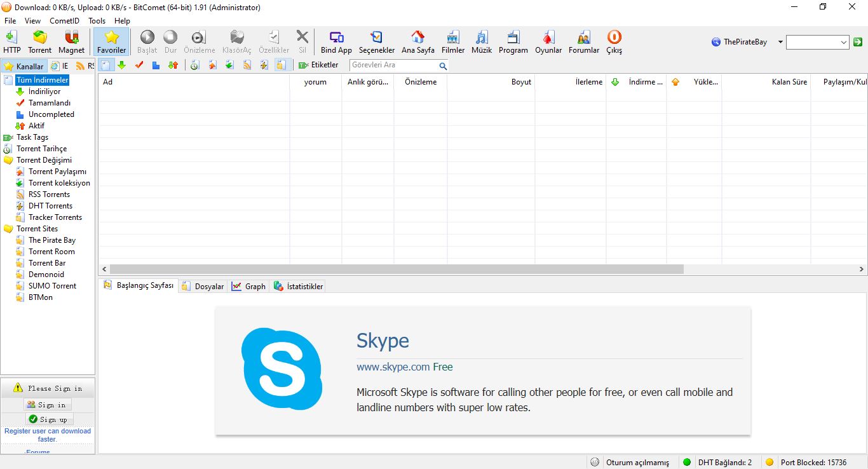Click the Magnet link toolbar icon
868x469 pixels.
[x=71, y=41]
